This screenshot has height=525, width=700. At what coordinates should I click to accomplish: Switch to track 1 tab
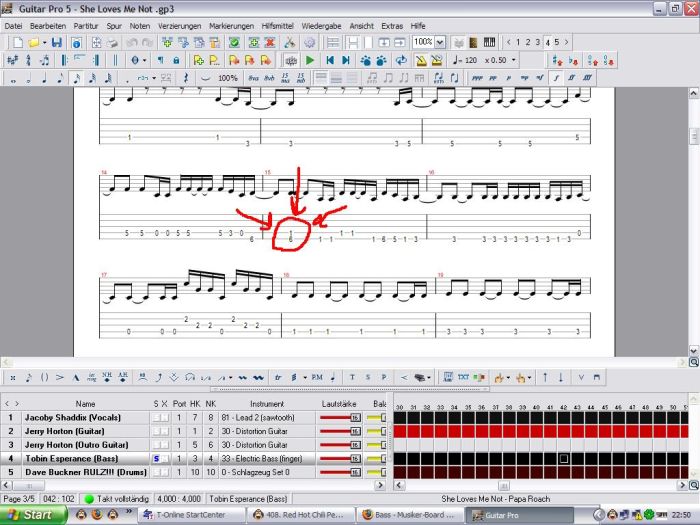518,42
